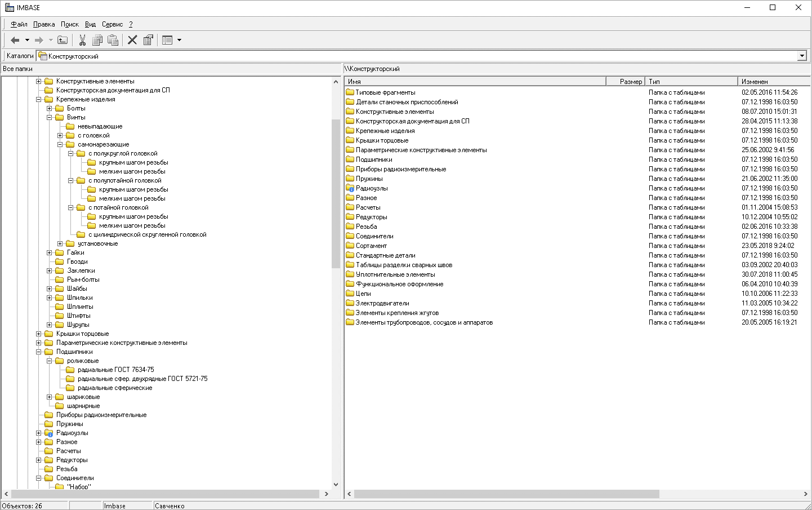Image resolution: width=812 pixels, height=510 pixels.
Task: Sort list by Имя column header
Action: pyautogui.click(x=355, y=82)
